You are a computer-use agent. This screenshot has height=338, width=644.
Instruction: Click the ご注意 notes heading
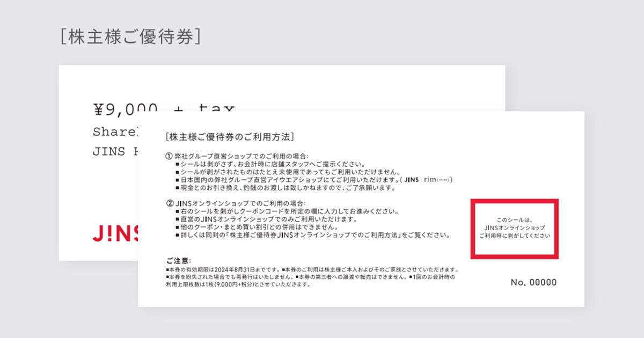(180, 260)
